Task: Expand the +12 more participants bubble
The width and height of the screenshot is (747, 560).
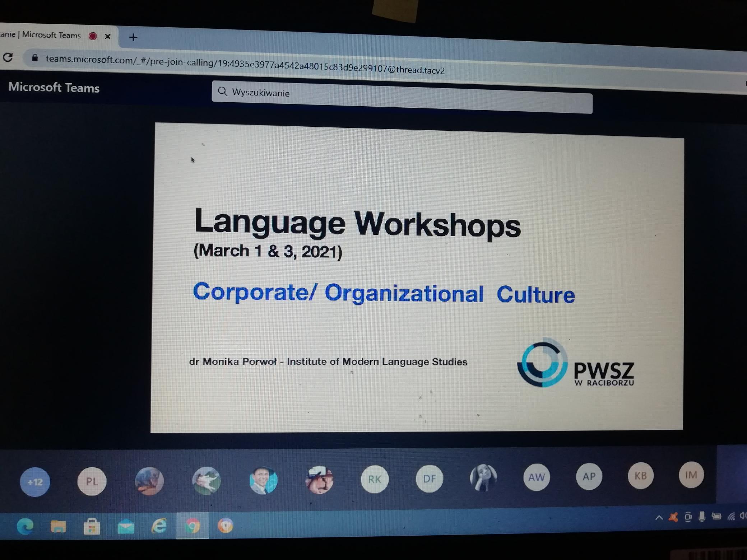Action: click(35, 482)
